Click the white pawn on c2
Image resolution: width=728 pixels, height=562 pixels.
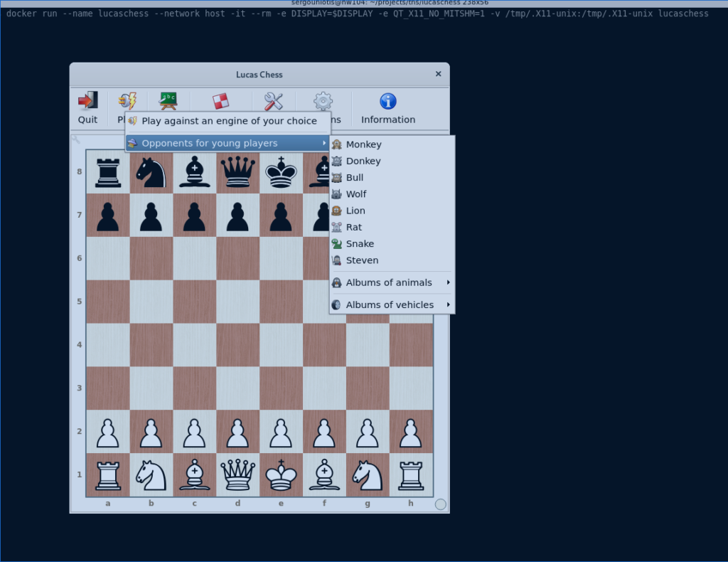195,433
